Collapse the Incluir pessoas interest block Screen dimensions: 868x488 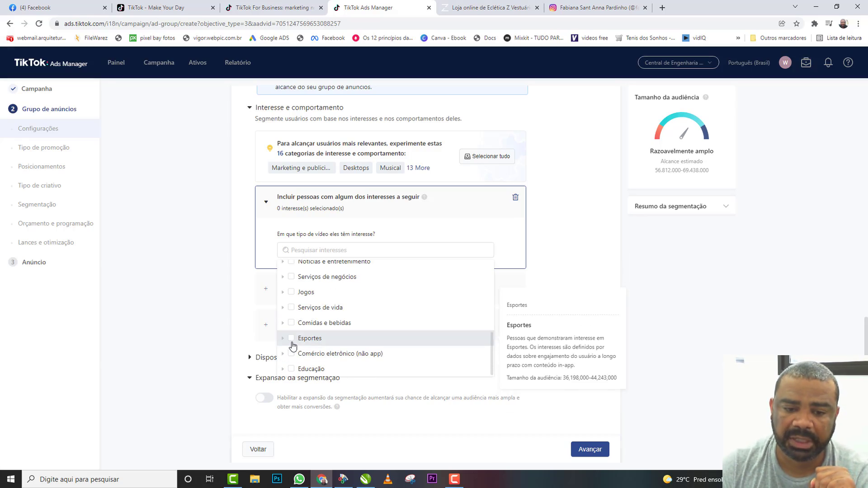pos(266,202)
